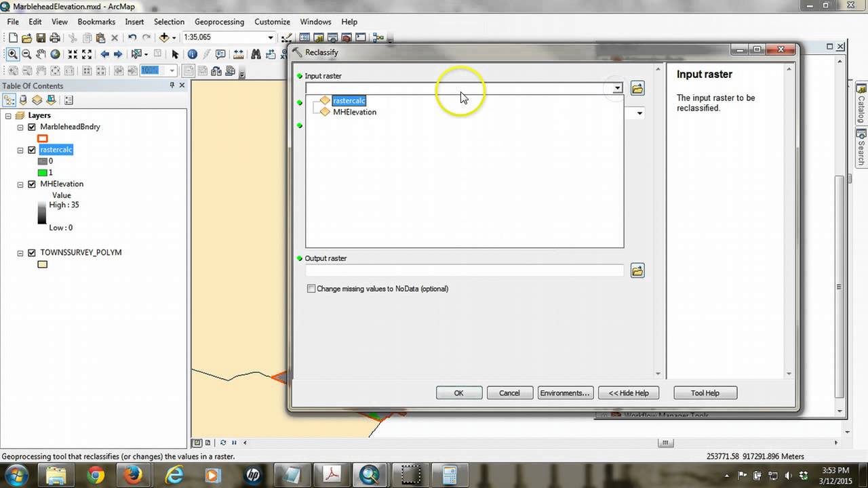
Task: Select List By Source in Table Of Contents
Action: pos(23,100)
